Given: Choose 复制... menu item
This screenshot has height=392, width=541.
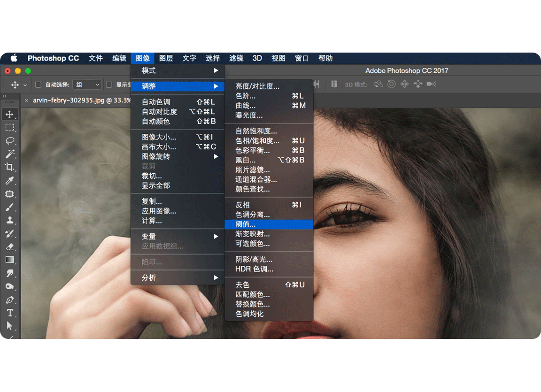Looking at the screenshot, I should [x=178, y=201].
